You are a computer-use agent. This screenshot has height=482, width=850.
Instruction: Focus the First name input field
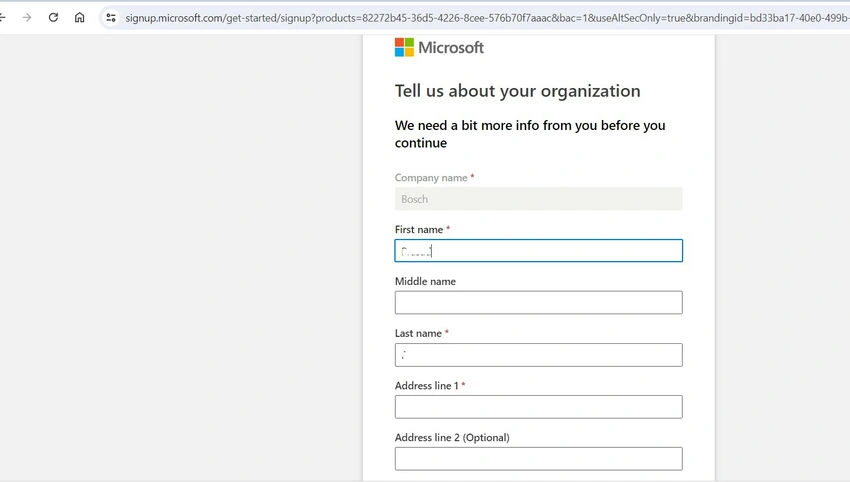[x=538, y=250]
